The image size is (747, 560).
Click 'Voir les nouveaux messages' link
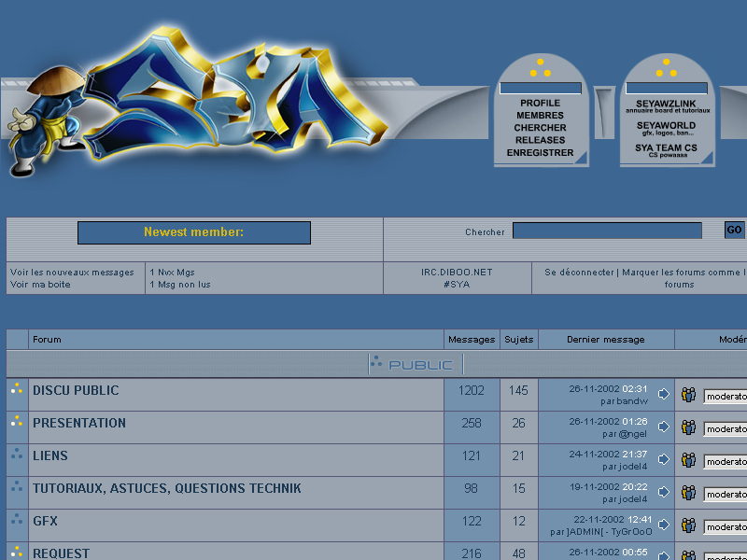click(x=72, y=273)
